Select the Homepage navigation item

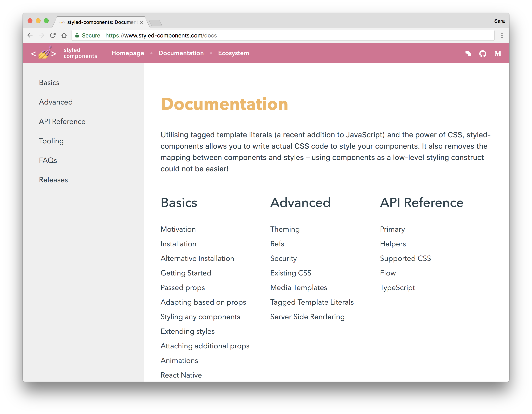[128, 53]
